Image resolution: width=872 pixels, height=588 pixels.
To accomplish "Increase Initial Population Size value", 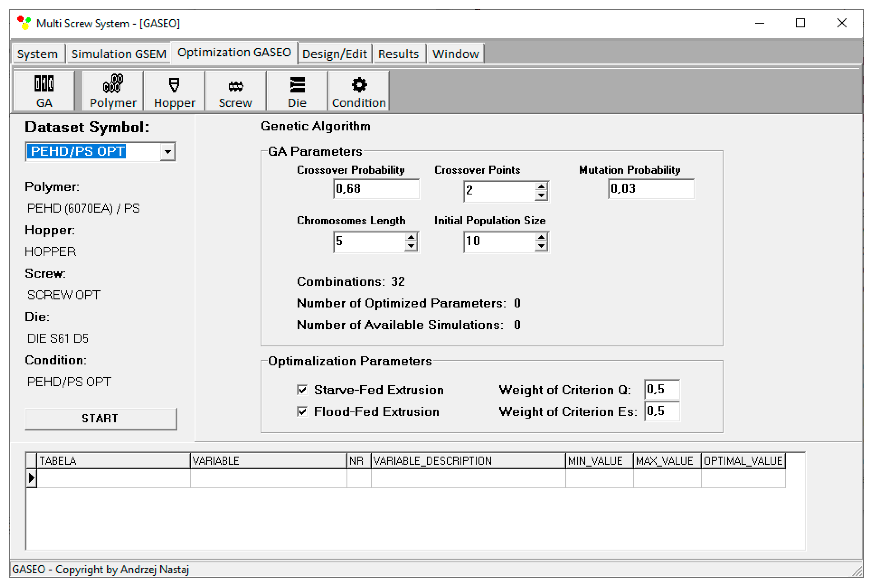I will [x=541, y=237].
